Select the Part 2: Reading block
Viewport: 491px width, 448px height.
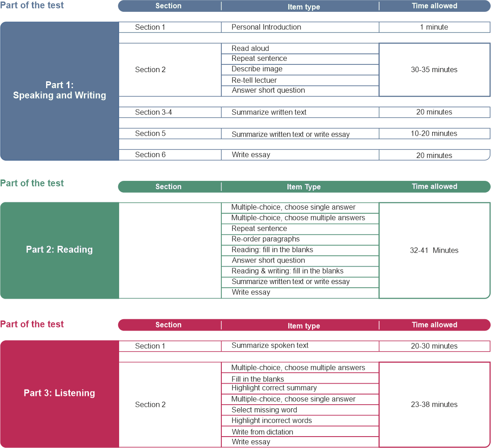click(59, 250)
